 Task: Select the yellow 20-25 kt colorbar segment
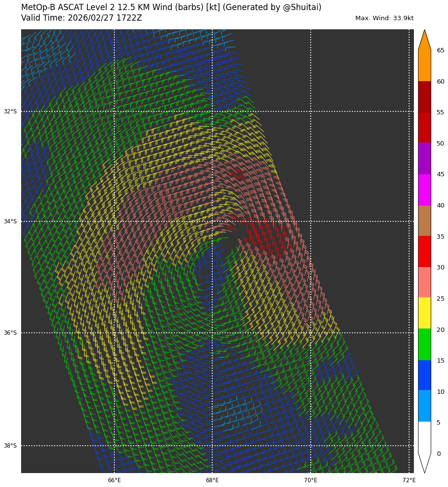pyautogui.click(x=424, y=313)
